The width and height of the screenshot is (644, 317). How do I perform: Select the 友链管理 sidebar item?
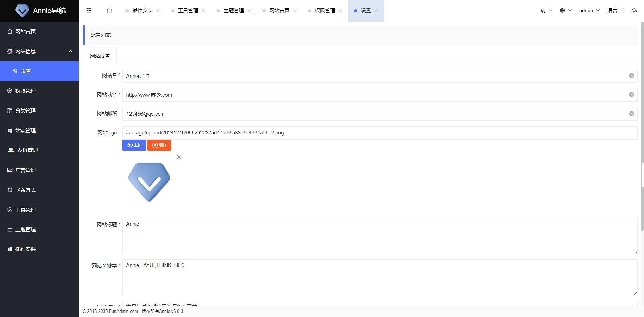[25, 150]
